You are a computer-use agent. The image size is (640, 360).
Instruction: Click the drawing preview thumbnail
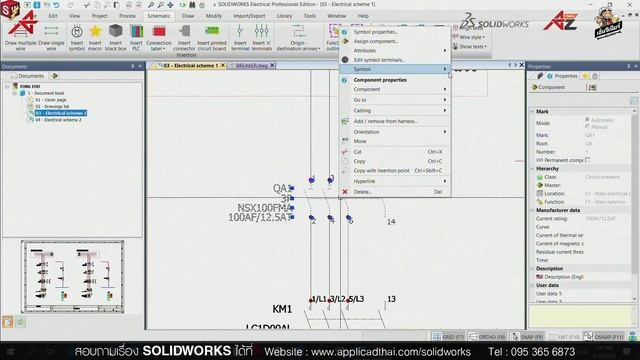click(73, 277)
